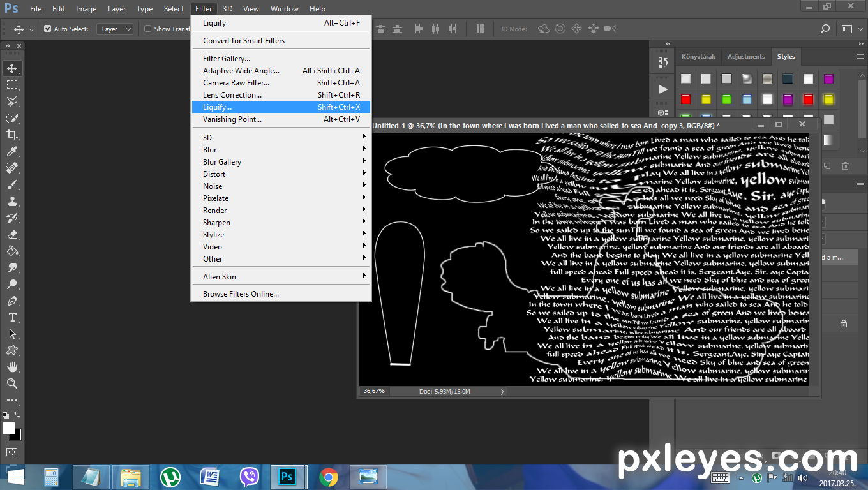Viewport: 868px width, 490px height.
Task: Select the Custom Shape tool
Action: (x=12, y=350)
